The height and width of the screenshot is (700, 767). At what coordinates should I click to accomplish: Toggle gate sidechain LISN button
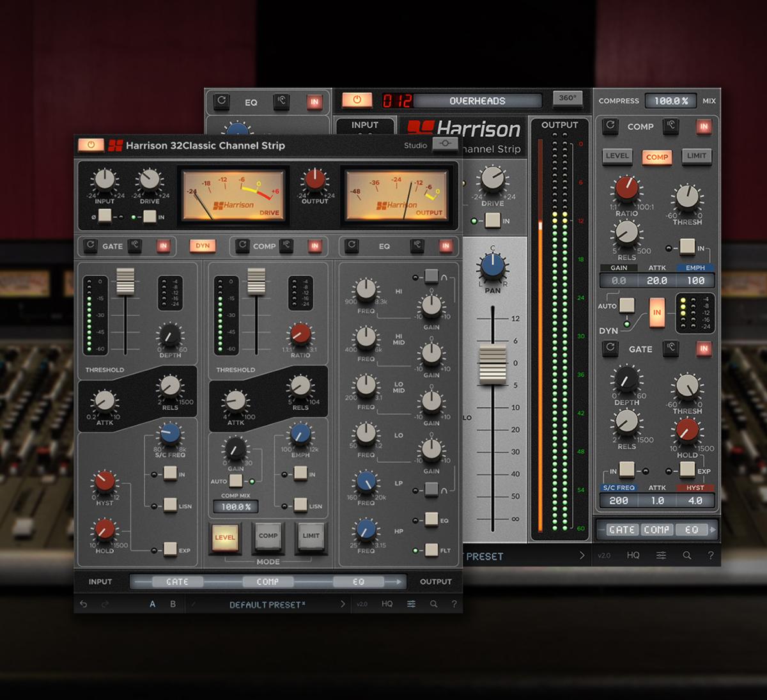(x=170, y=505)
